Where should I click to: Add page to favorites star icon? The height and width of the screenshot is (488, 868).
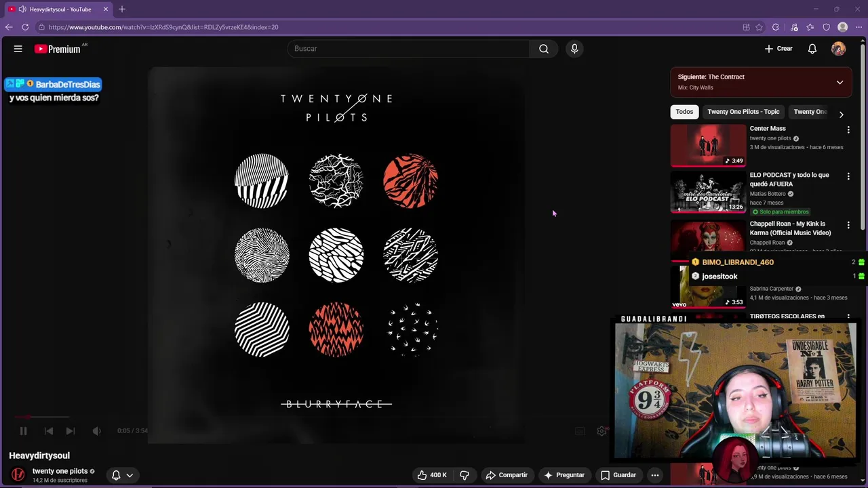coord(759,27)
